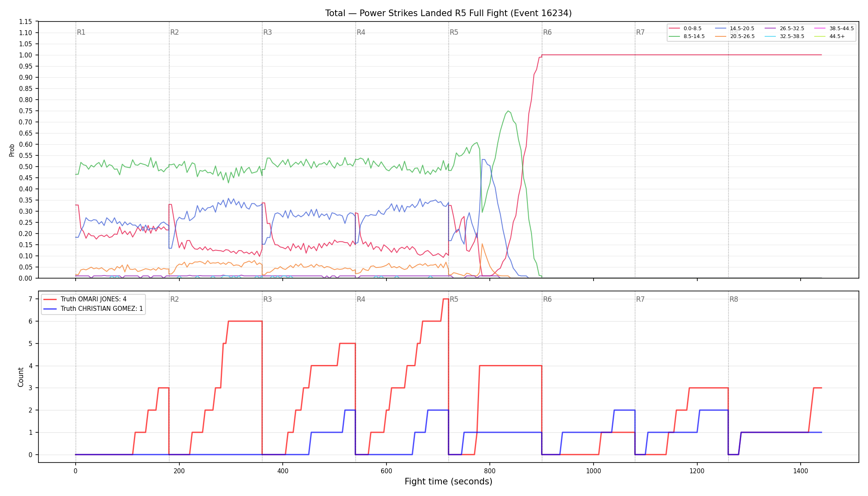
Task: Click the 4 tick on the Count axis
Action: pos(31,366)
